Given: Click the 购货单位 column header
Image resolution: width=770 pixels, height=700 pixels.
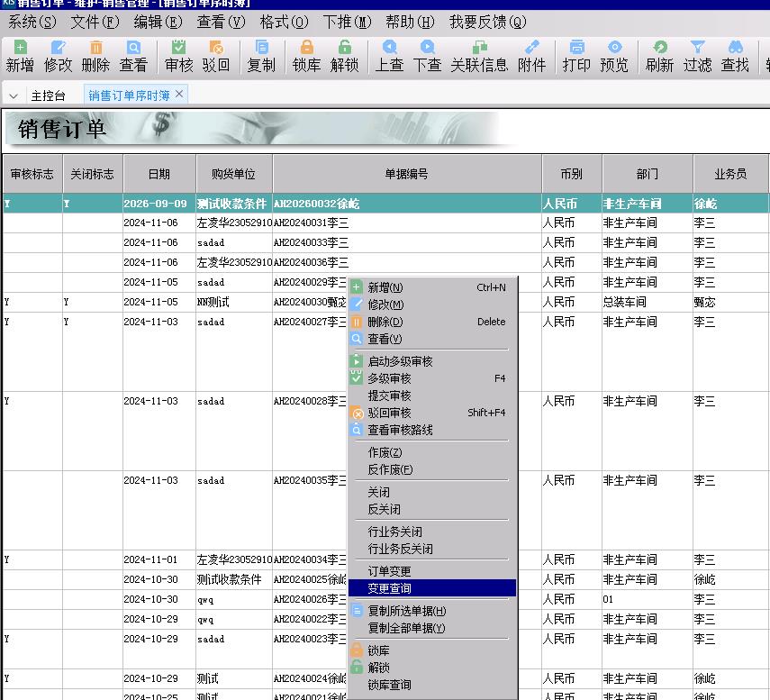Looking at the screenshot, I should pos(234,174).
